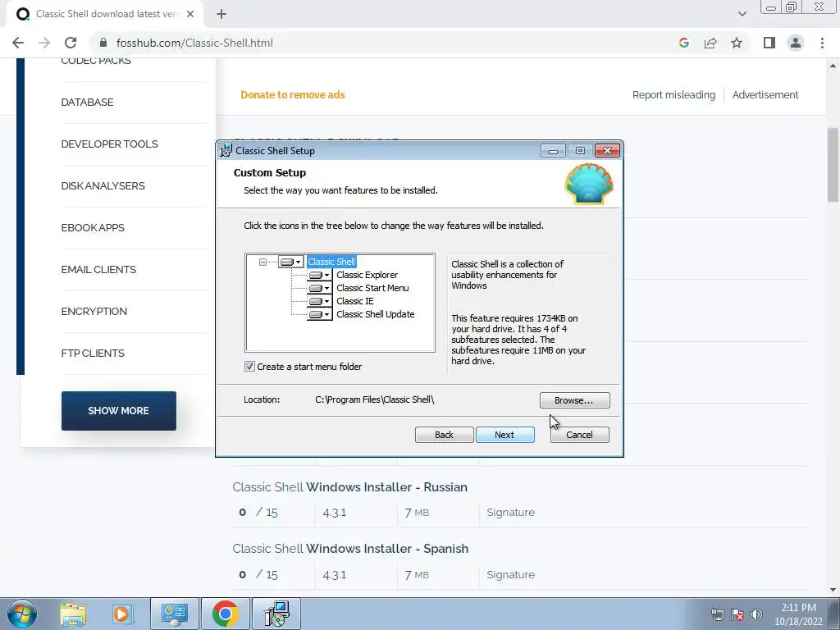Screen dimensions: 840x630
Task: Open the browser side panel
Action: point(769,43)
